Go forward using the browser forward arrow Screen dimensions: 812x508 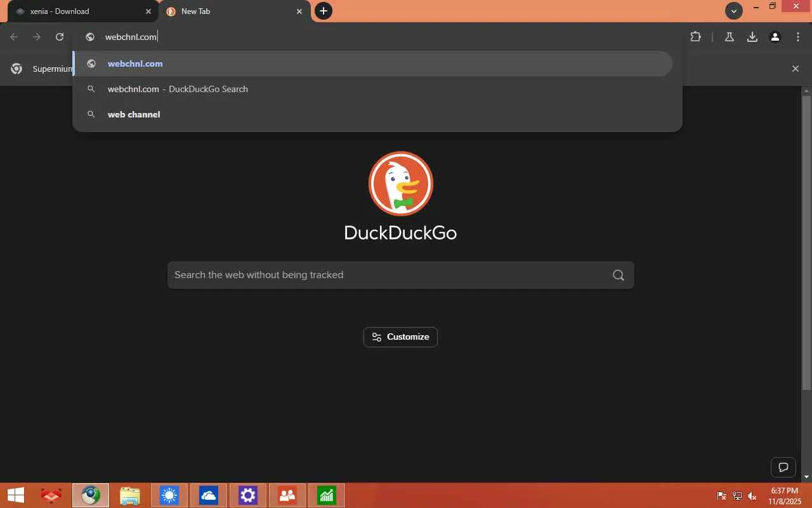pyautogui.click(x=37, y=37)
